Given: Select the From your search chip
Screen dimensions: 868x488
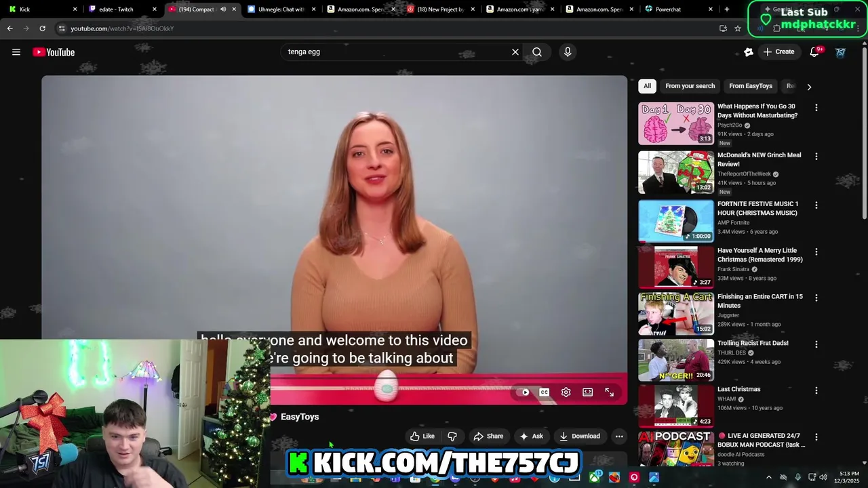Looking at the screenshot, I should (690, 86).
